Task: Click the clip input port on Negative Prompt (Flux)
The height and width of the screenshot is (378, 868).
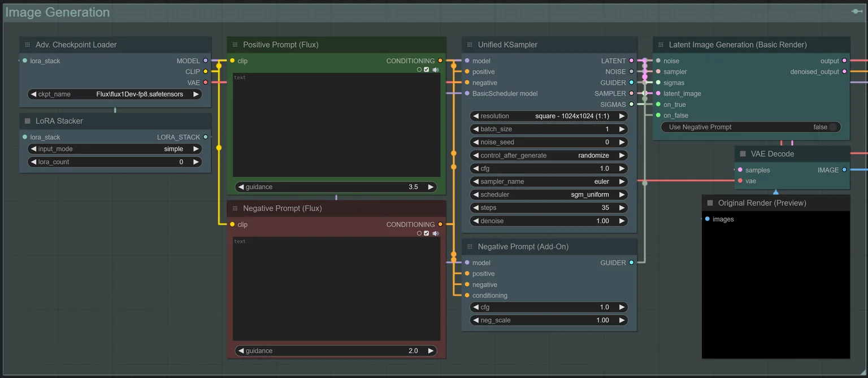Action: [232, 224]
